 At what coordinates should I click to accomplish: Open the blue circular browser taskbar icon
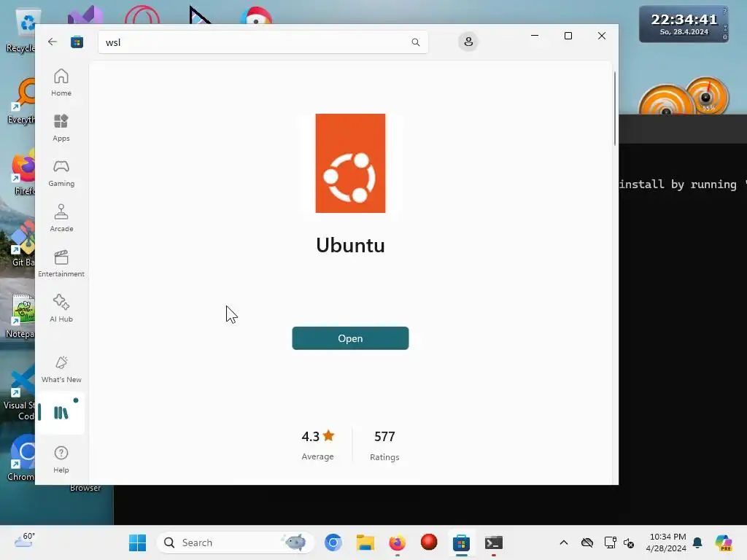click(x=333, y=542)
